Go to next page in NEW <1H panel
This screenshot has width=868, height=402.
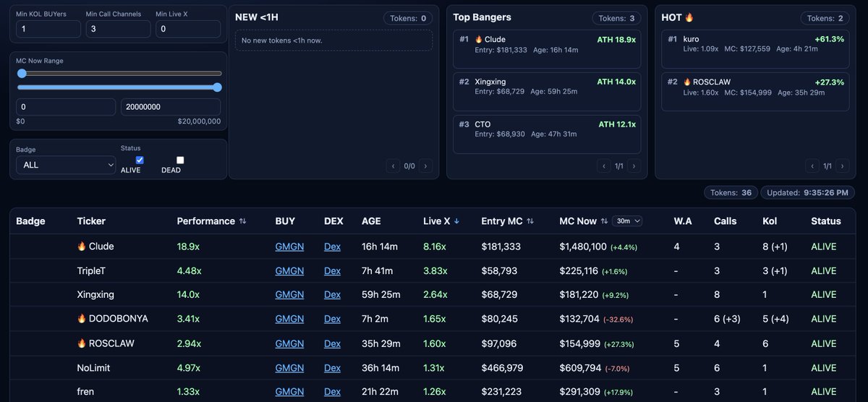tap(425, 166)
